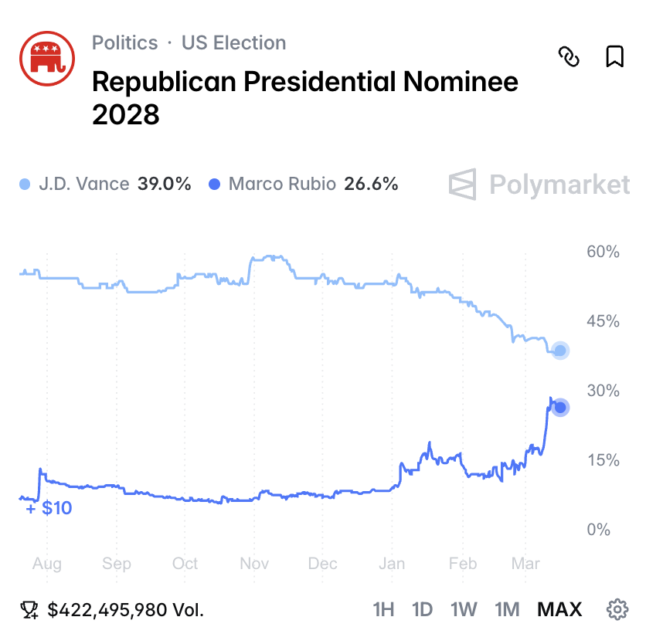Click the Marco Rubio legend dot

[x=215, y=185]
